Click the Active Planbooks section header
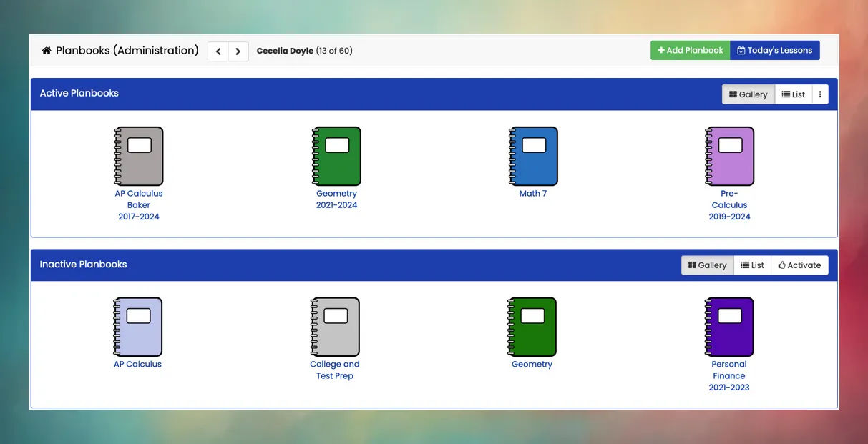Image resolution: width=868 pixels, height=444 pixels. pyautogui.click(x=79, y=93)
